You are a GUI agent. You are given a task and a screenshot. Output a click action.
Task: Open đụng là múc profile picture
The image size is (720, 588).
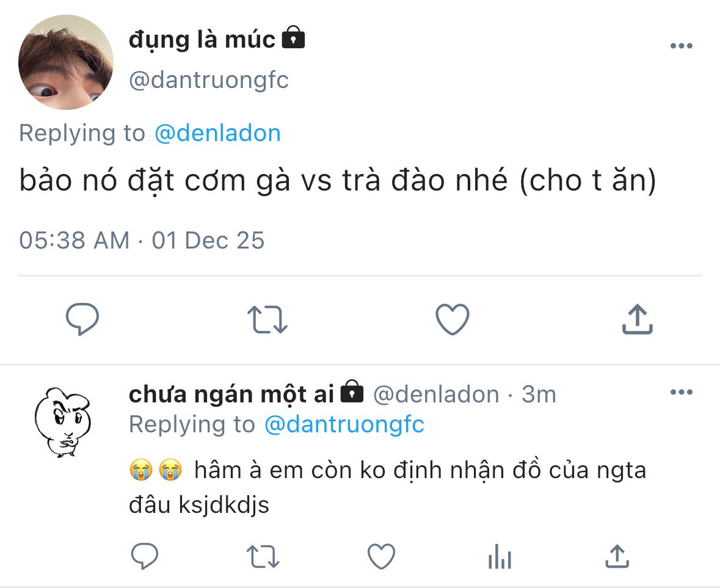tap(66, 62)
